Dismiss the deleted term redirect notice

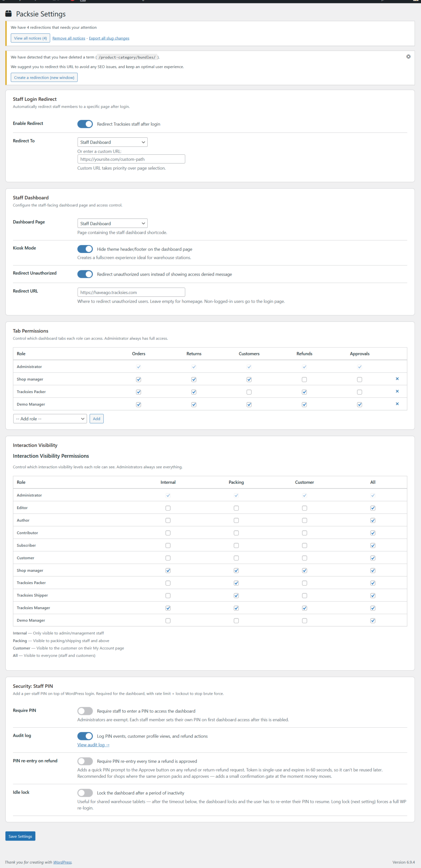(x=408, y=57)
